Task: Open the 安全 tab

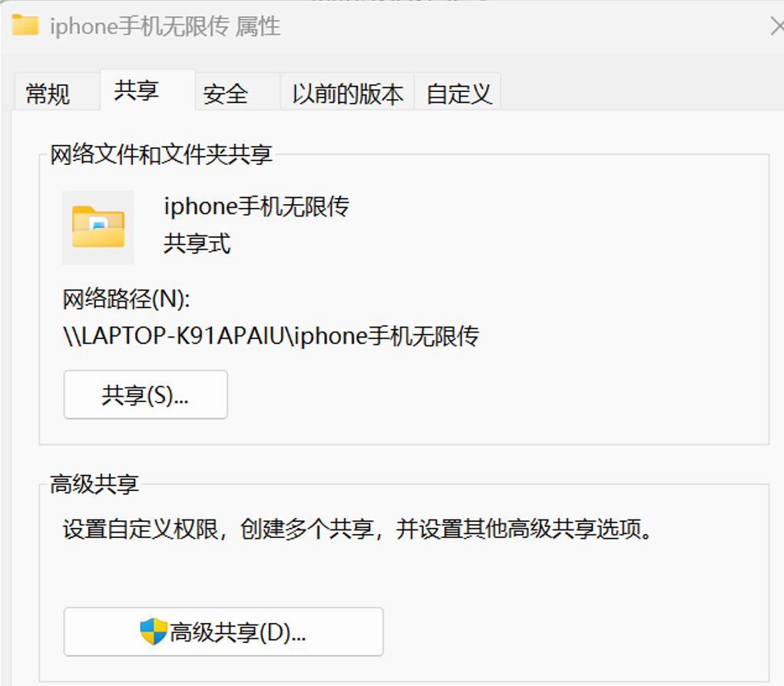Action: 237,92
